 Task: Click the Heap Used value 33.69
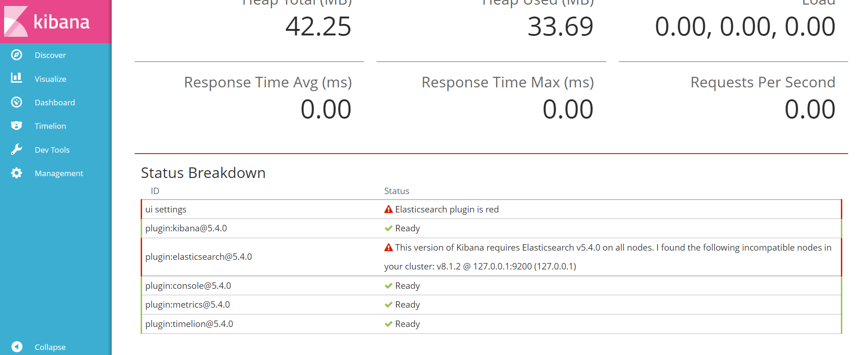[x=560, y=27]
